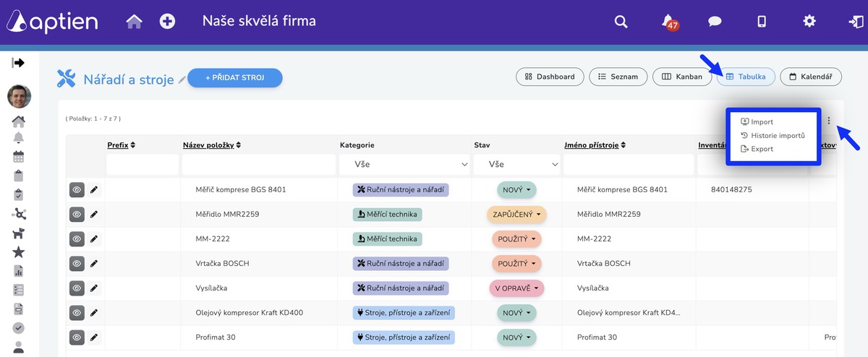Click the home icon in purple header
The width and height of the screenshot is (868, 357).
135,22
